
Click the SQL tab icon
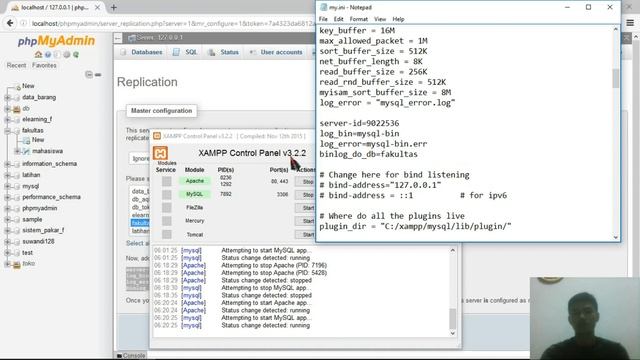click(x=176, y=52)
